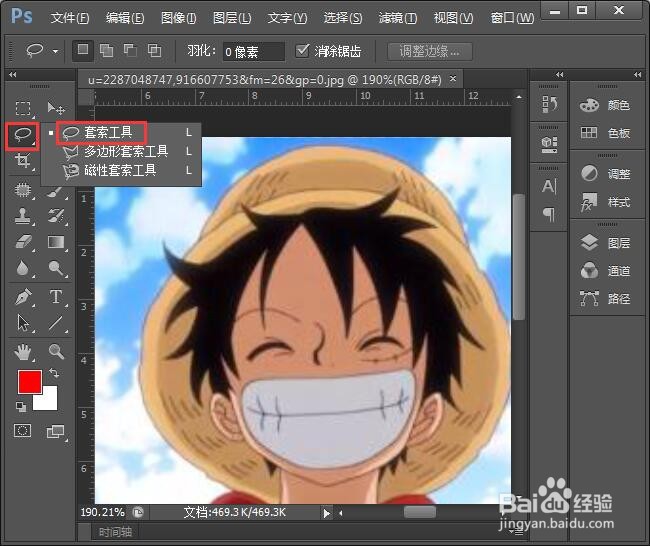The width and height of the screenshot is (650, 546).
Task: Select the Line tool
Action: point(56,323)
